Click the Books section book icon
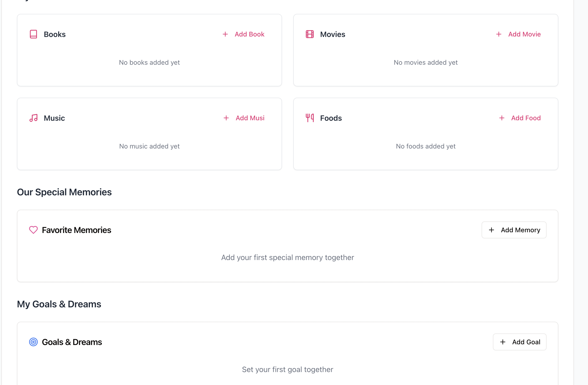588x385 pixels. [33, 34]
